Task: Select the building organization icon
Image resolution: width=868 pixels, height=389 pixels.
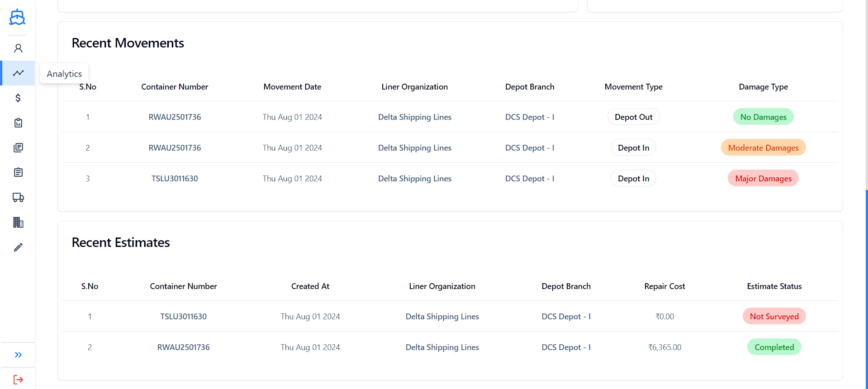Action: click(18, 222)
